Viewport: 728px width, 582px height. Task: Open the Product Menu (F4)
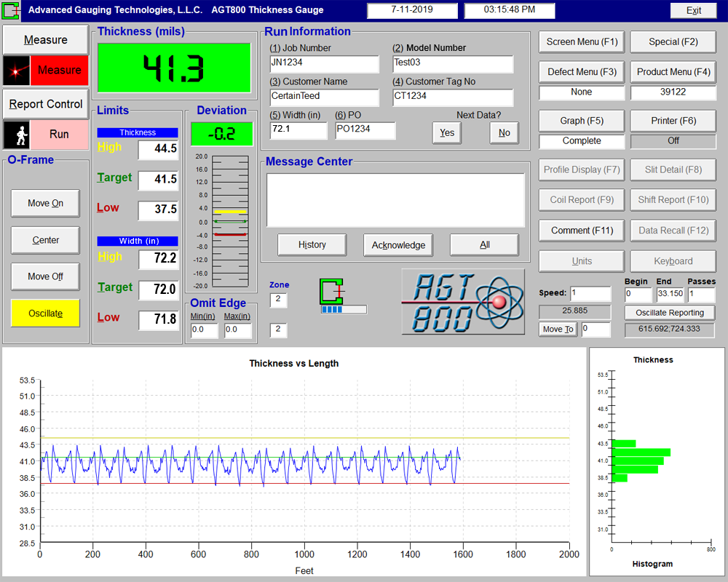pyautogui.click(x=673, y=72)
